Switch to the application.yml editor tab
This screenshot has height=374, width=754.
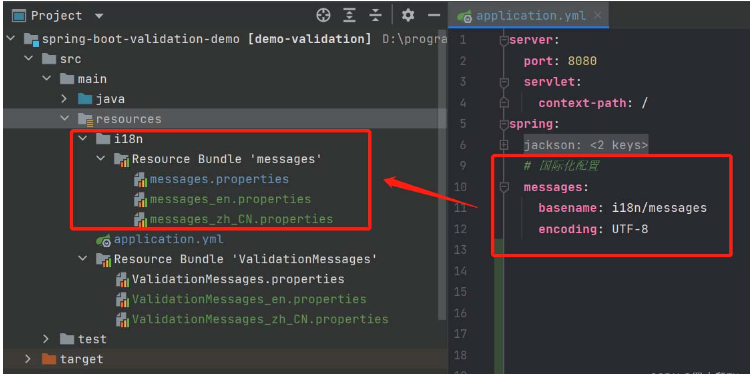(528, 16)
